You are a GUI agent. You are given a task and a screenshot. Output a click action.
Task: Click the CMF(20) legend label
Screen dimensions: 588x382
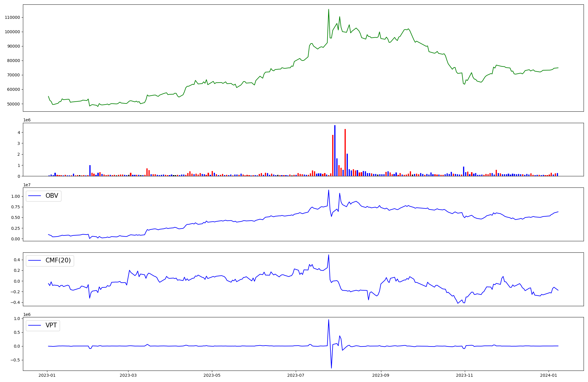click(58, 260)
